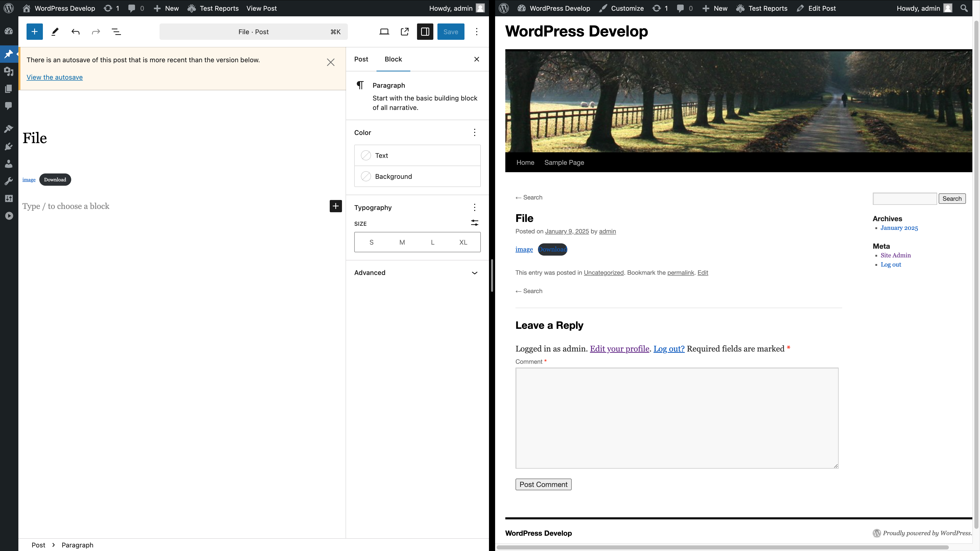Viewport: 980px width, 551px height.
Task: Select the XL font size option
Action: (x=463, y=242)
